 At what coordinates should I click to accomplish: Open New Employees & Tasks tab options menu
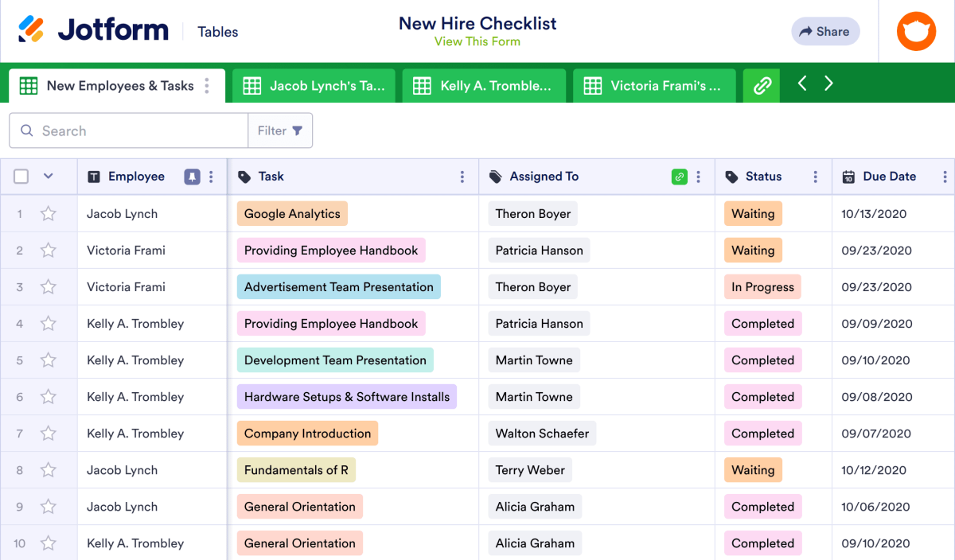coord(207,86)
